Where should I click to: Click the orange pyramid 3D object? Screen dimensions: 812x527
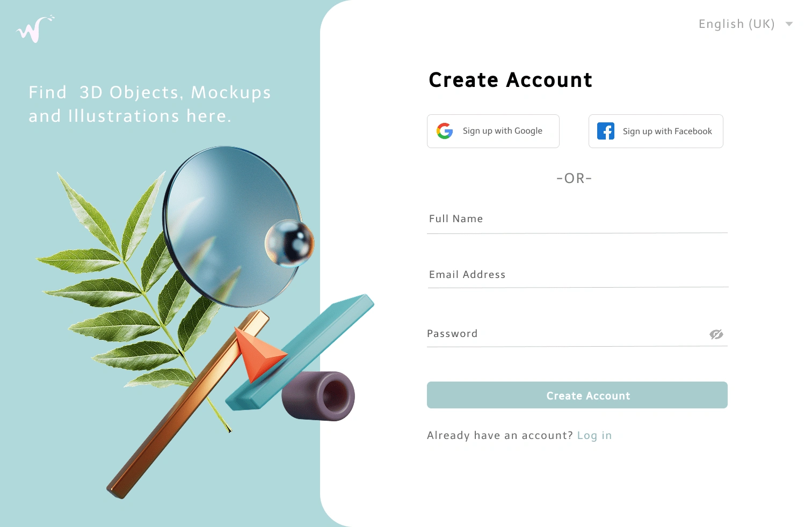tap(259, 353)
